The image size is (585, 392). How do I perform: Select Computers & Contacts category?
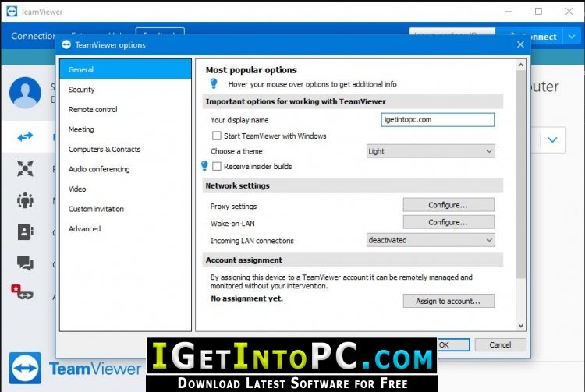click(126, 149)
